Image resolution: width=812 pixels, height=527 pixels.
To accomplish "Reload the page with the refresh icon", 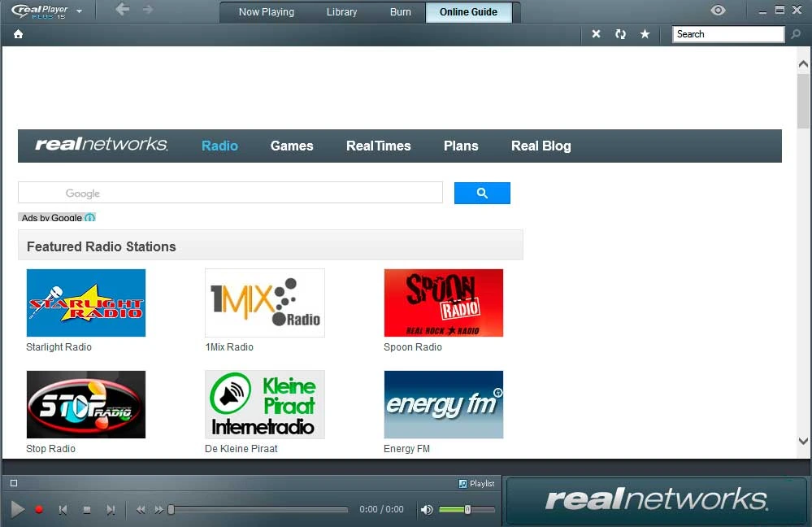I will tap(620, 34).
